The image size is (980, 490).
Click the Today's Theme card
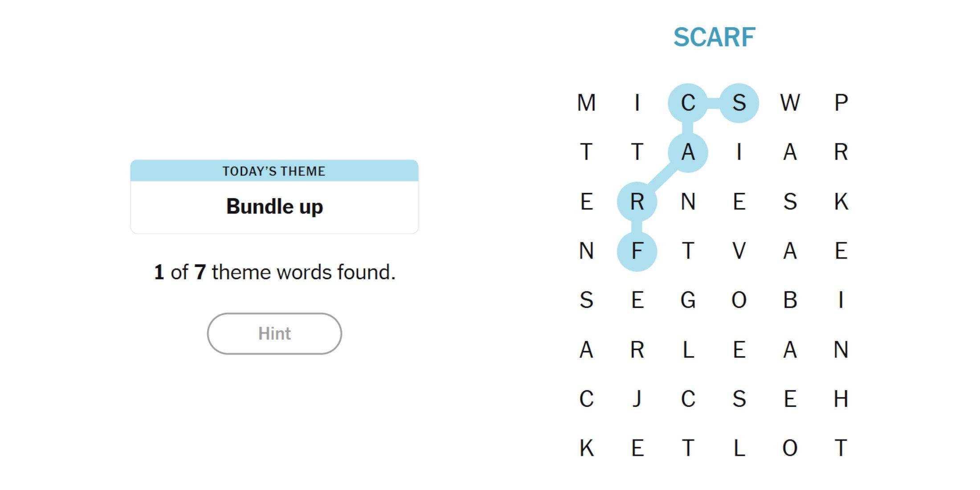[x=274, y=196]
